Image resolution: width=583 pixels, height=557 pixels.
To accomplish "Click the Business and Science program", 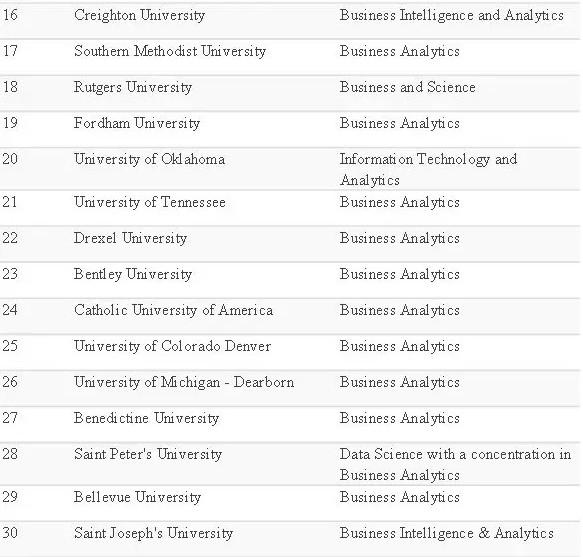I will (x=408, y=87).
